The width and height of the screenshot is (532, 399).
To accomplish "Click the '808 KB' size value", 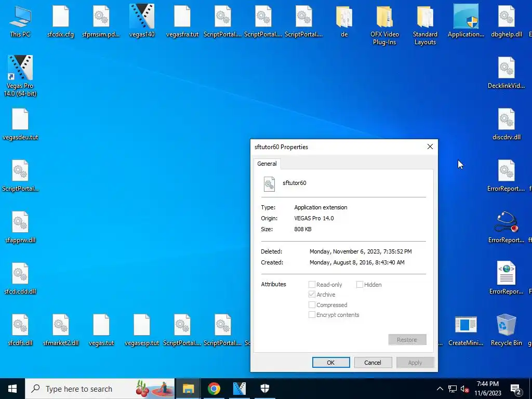I will coord(303,229).
